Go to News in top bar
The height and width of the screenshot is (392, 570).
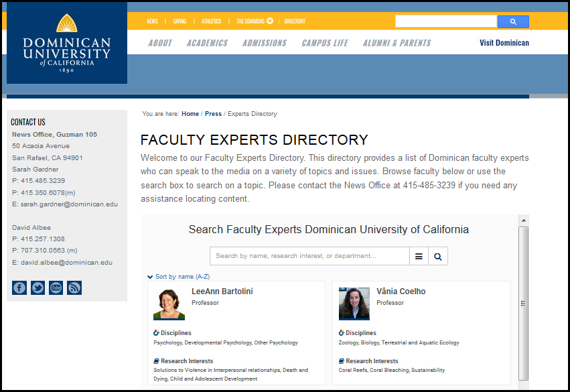click(152, 21)
